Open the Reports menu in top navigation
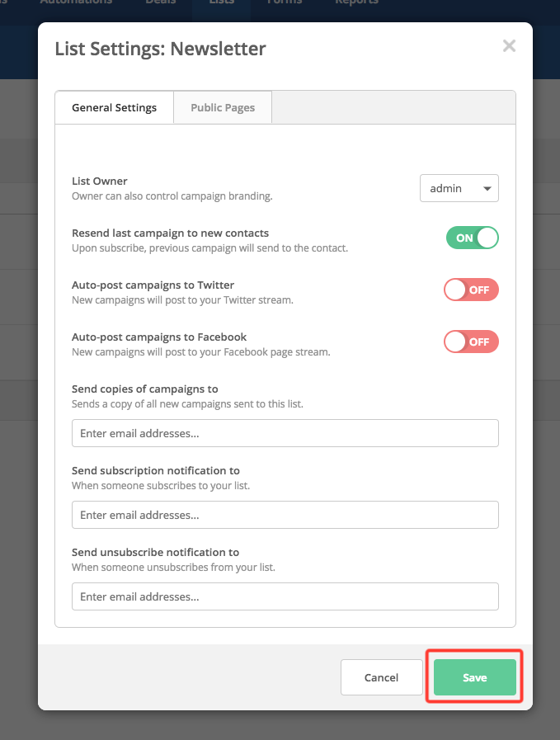This screenshot has width=560, height=740. point(356,2)
